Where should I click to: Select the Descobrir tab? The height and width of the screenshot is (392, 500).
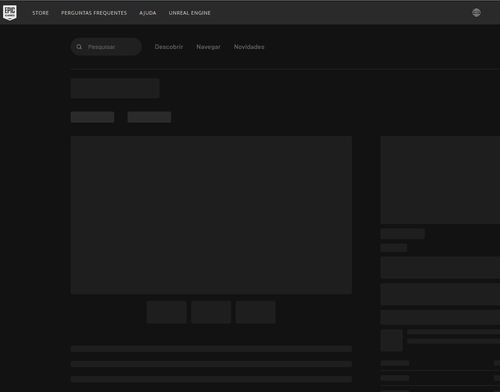point(169,47)
